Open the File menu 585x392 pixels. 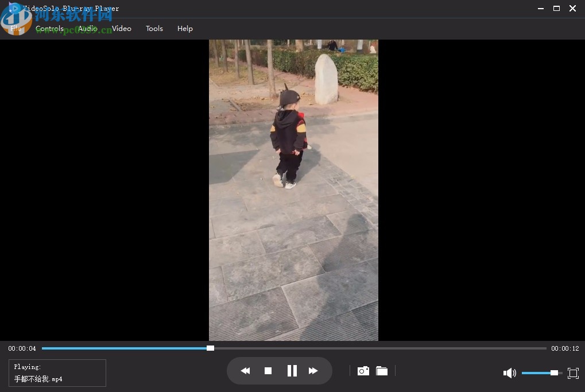pyautogui.click(x=16, y=28)
